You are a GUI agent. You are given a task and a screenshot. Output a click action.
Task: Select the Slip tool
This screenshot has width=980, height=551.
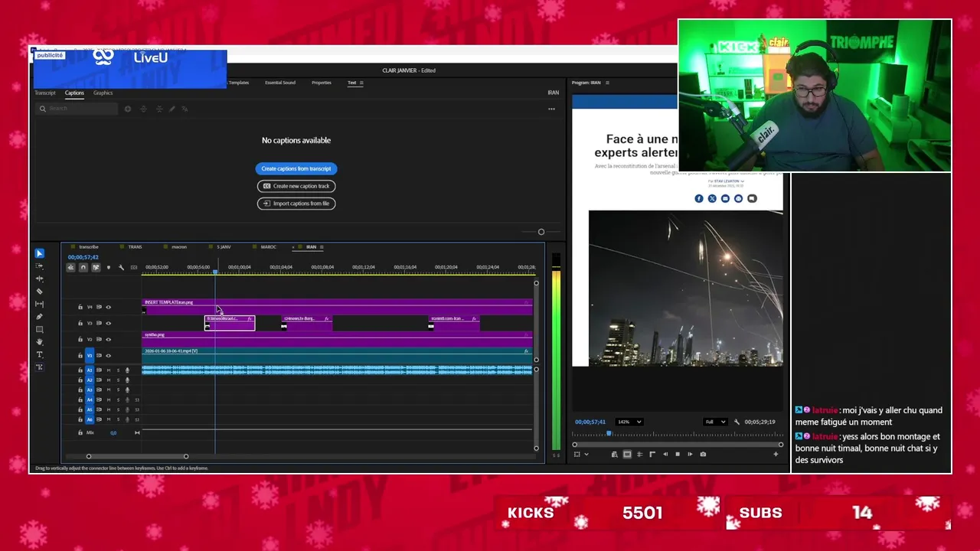tap(39, 304)
